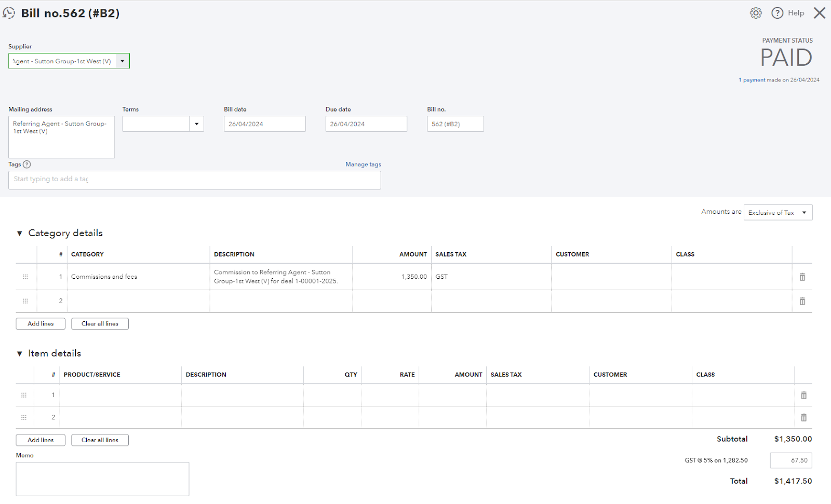Click the Commission to Referring Agent description cell
The height and width of the screenshot is (504, 831).
click(x=281, y=277)
